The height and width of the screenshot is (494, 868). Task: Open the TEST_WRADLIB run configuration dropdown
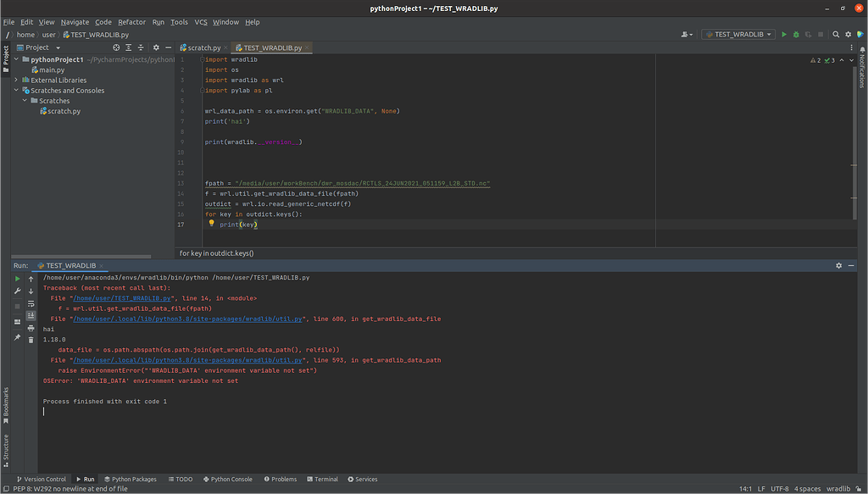(737, 35)
